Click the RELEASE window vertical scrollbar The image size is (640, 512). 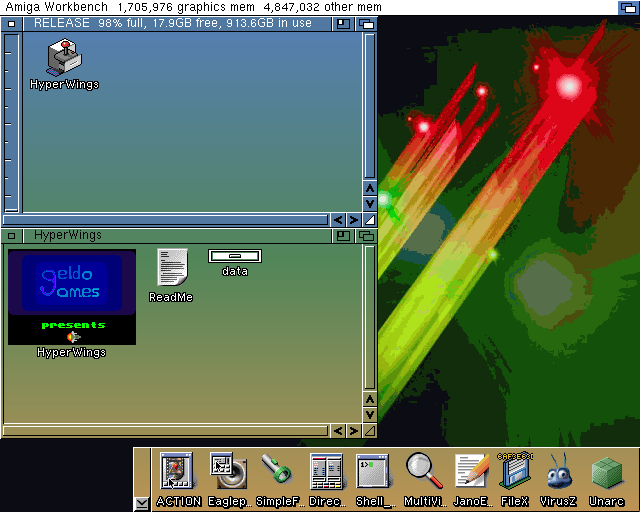pyautogui.click(x=370, y=106)
